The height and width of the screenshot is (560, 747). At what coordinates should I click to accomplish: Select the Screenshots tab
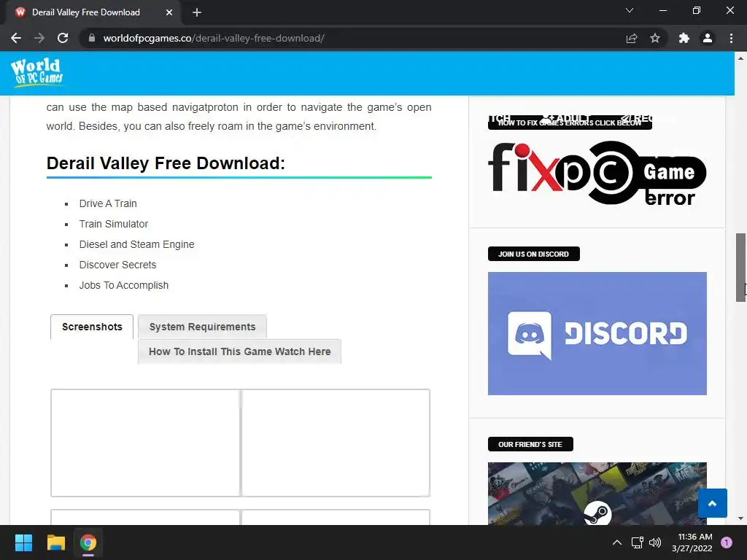92,327
